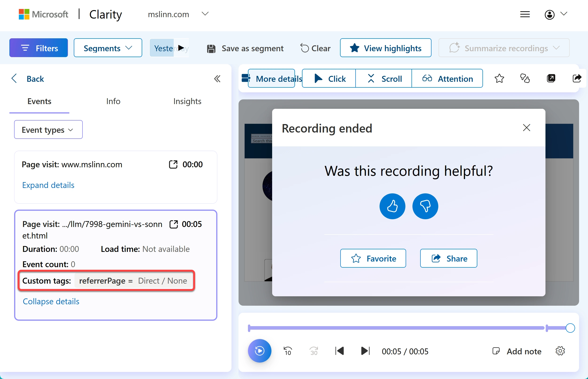
Task: Collapse the side panel with double chevron
Action: pos(217,79)
